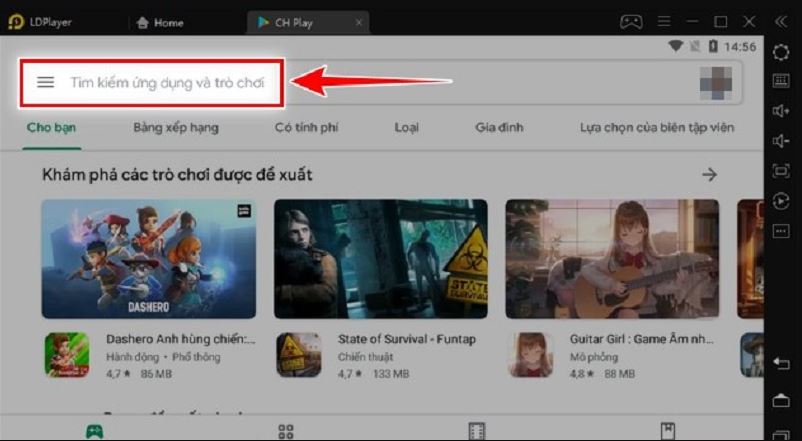This screenshot has height=441, width=802.
Task: Expand suggested games with the arrow
Action: (x=709, y=175)
